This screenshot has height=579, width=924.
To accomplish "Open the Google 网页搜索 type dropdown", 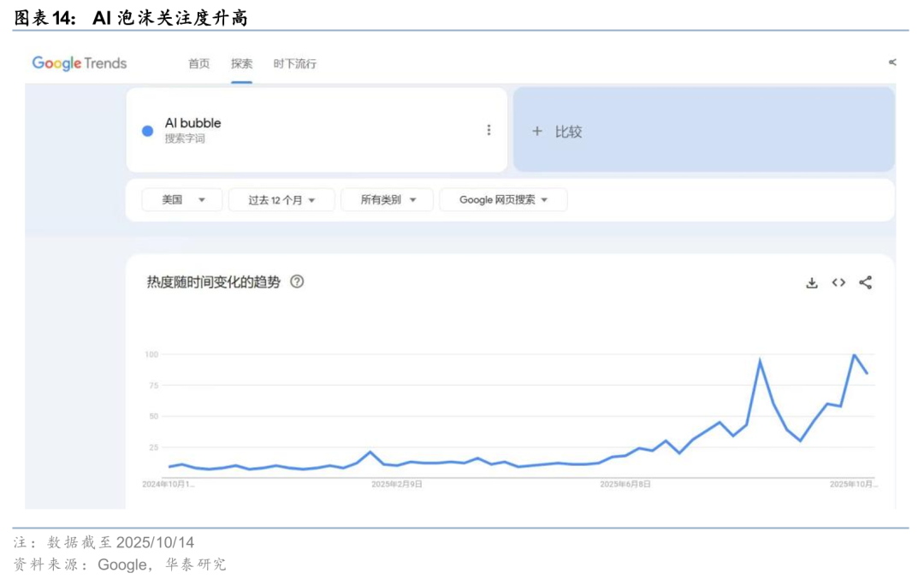I will 503,200.
